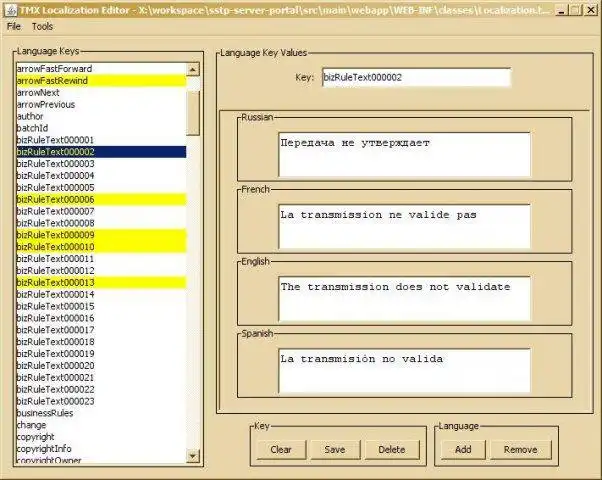The width and height of the screenshot is (602, 480).
Task: Select bizRuleText000015 key
Action: (x=101, y=306)
